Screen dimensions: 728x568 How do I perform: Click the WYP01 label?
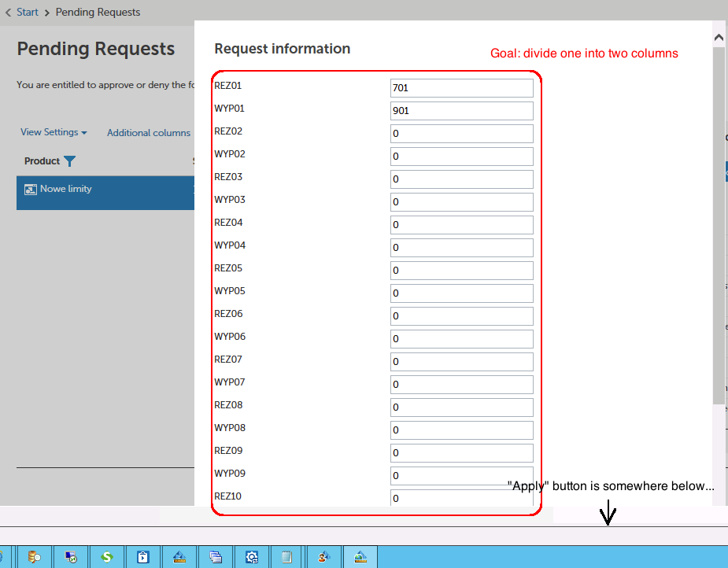click(229, 108)
